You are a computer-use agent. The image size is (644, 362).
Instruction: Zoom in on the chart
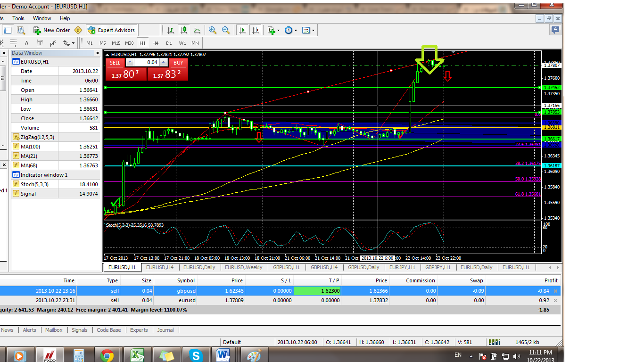[213, 30]
